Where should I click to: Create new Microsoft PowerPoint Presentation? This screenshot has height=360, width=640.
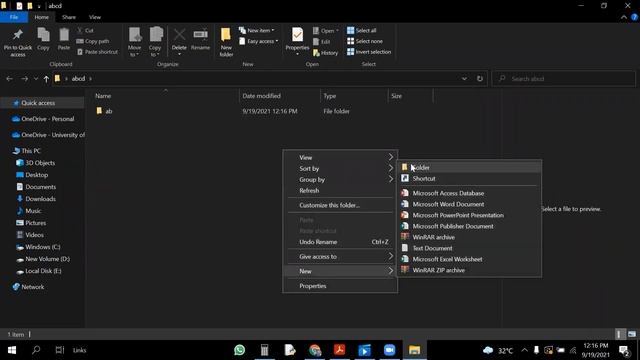(x=470, y=215)
